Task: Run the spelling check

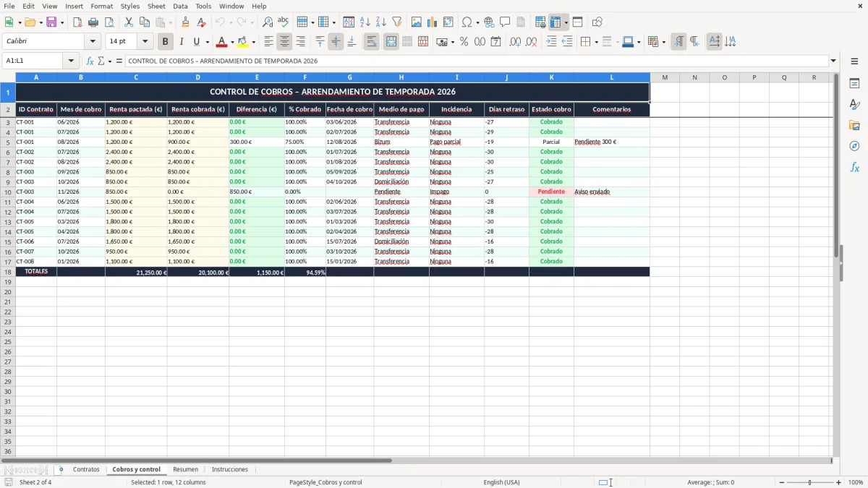Action: coord(284,22)
